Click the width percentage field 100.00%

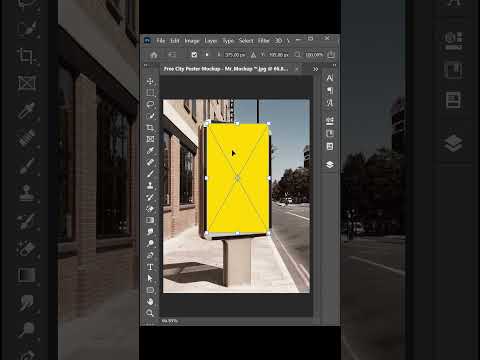pyautogui.click(x=314, y=55)
